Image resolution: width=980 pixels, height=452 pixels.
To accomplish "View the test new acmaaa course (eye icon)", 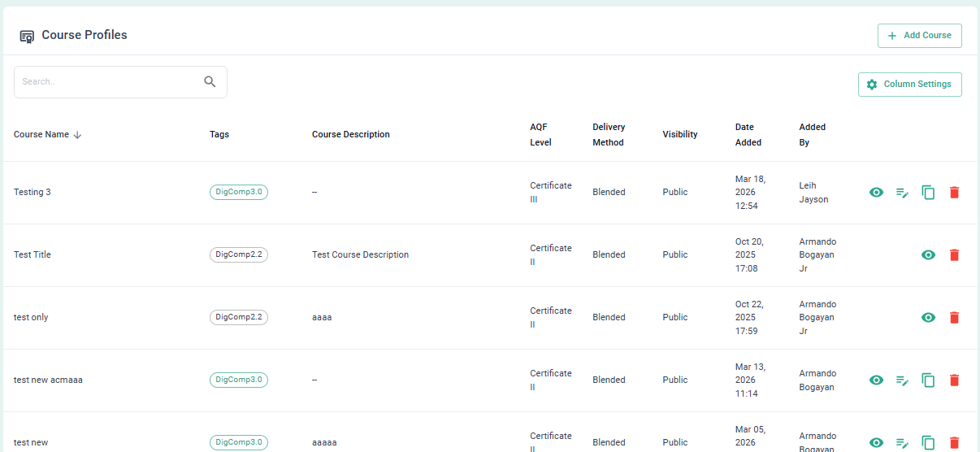I will coord(876,380).
